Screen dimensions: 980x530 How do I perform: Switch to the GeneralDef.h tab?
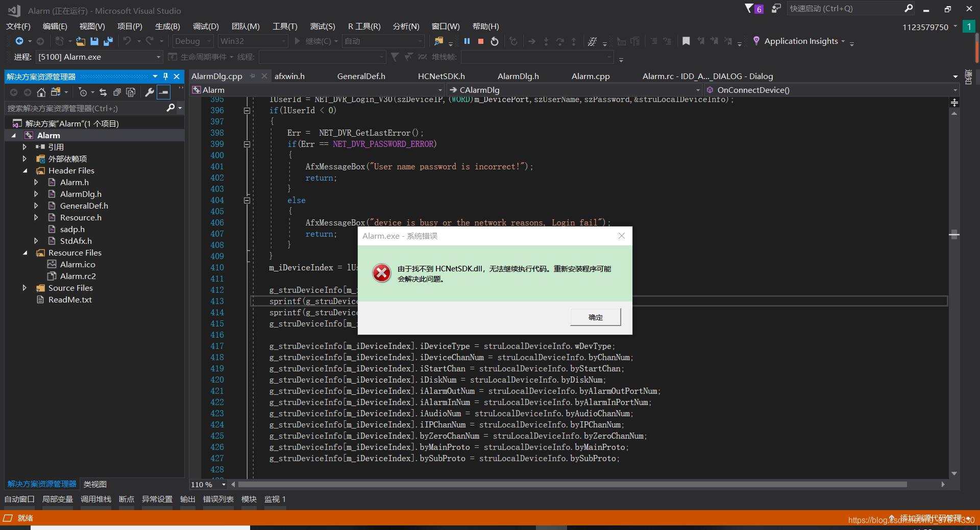tap(361, 76)
